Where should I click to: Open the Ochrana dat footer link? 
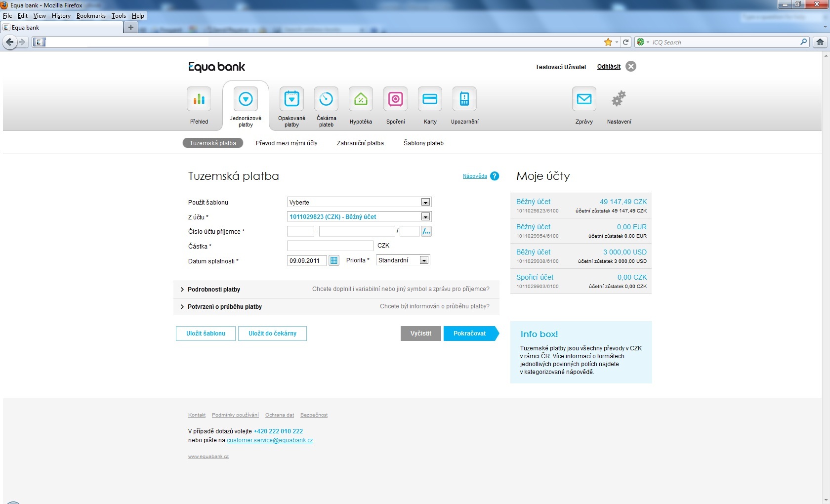(x=280, y=415)
